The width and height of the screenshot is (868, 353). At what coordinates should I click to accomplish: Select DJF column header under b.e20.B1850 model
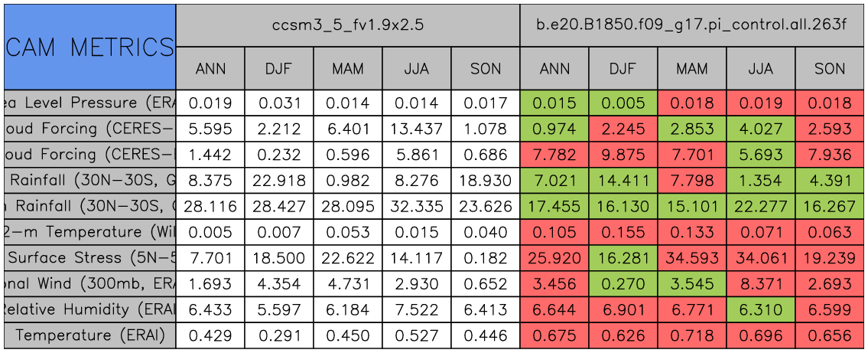click(623, 69)
